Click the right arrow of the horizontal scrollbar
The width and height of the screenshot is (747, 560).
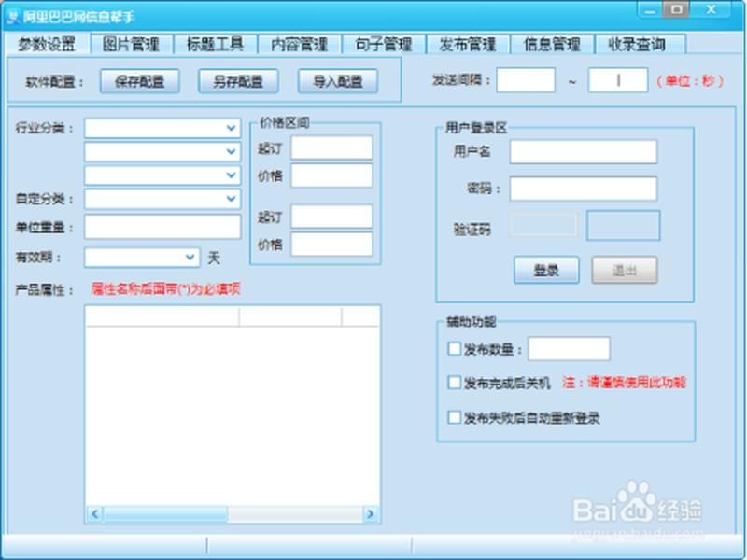pos(370,514)
